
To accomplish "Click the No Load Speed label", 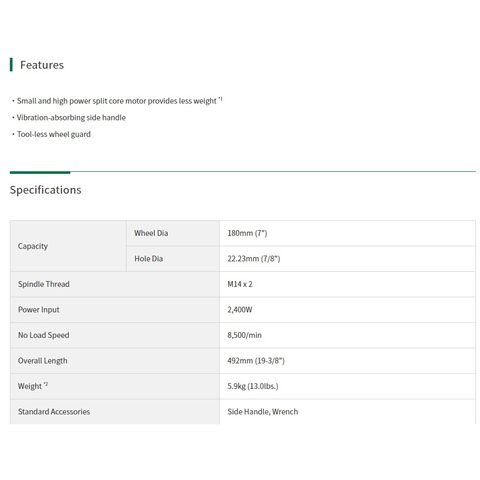I will 44,335.
